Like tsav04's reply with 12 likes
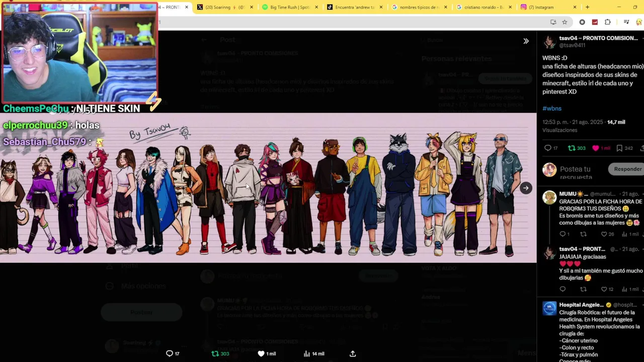644x362 pixels. pyautogui.click(x=604, y=289)
